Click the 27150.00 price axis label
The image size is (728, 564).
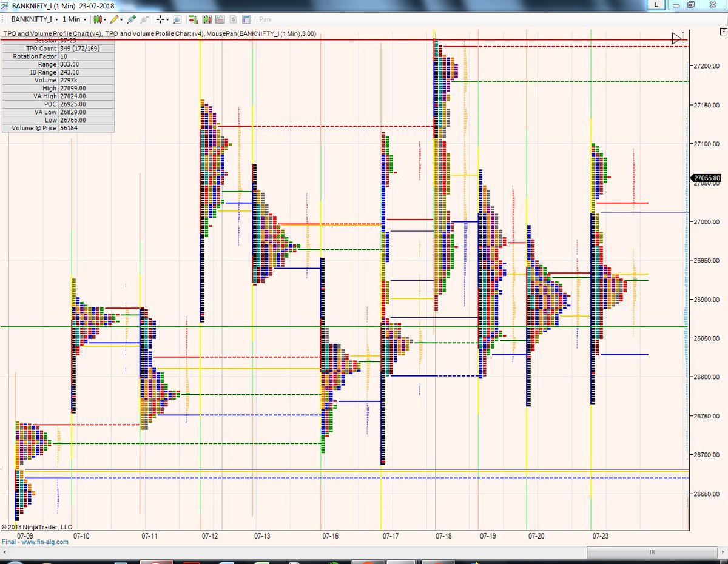point(707,105)
